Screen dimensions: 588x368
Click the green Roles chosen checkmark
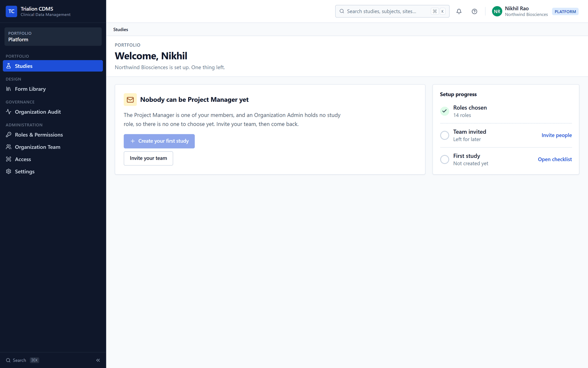[445, 111]
